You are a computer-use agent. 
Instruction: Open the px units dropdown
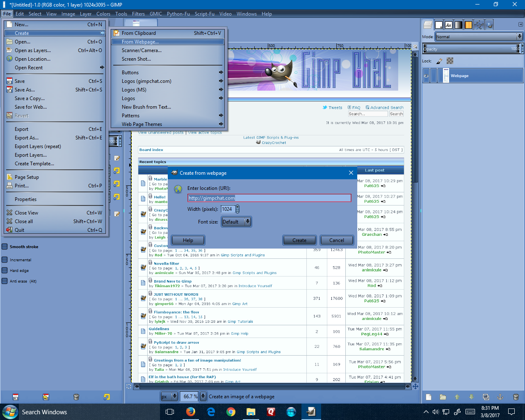(x=169, y=396)
